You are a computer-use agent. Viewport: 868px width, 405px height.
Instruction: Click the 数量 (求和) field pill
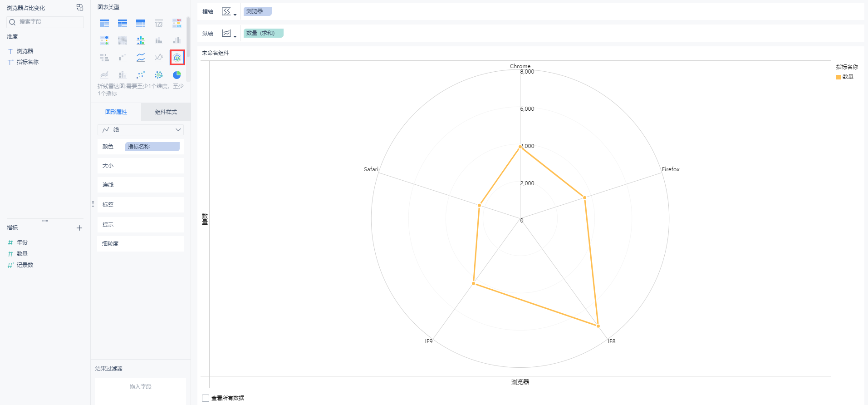[263, 33]
